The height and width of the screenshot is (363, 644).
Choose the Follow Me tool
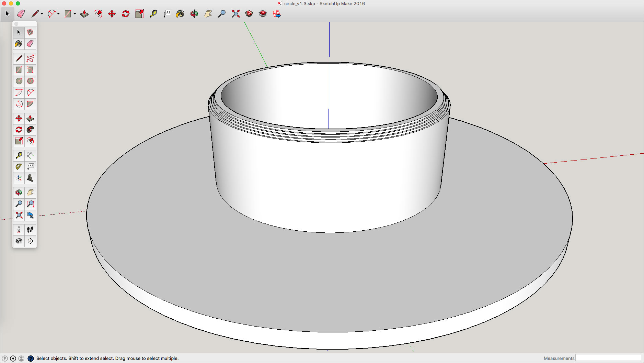pyautogui.click(x=30, y=130)
